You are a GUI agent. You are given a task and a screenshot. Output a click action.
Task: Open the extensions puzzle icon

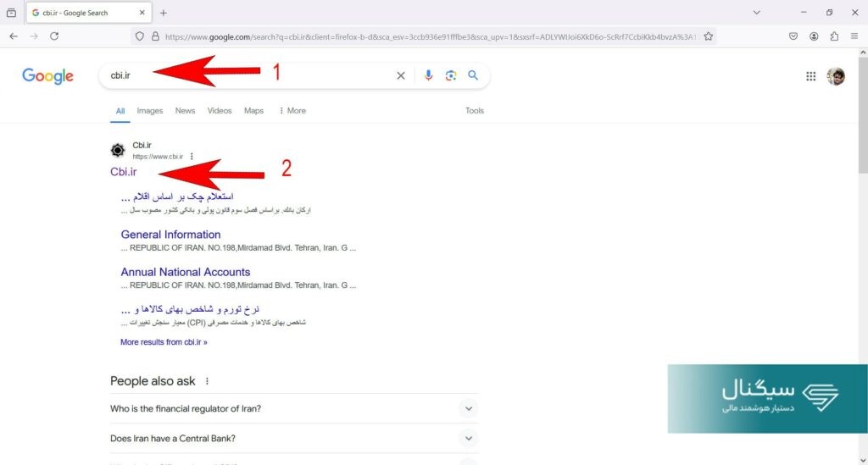(834, 36)
